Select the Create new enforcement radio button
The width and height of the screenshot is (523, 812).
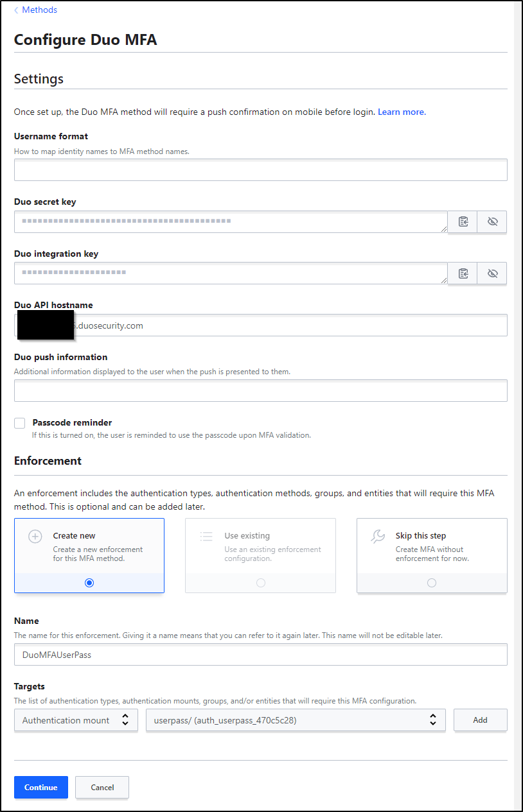89,583
